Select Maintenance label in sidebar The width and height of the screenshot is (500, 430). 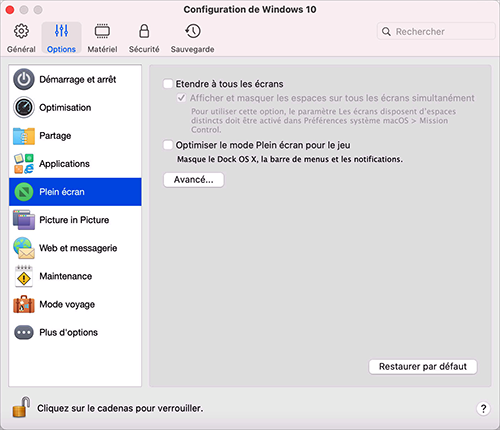(x=66, y=276)
